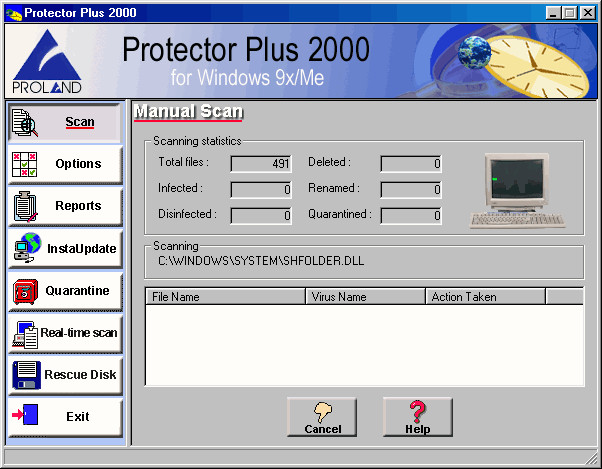Maximize the Protector Plus 2000 window

(x=569, y=13)
